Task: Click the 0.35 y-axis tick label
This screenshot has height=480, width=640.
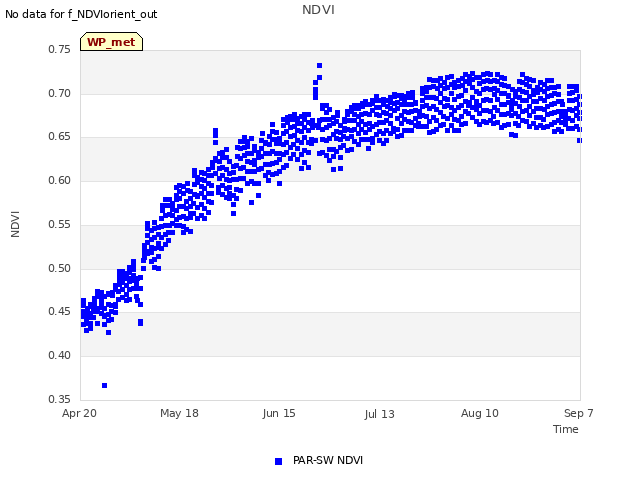Action: pos(60,399)
